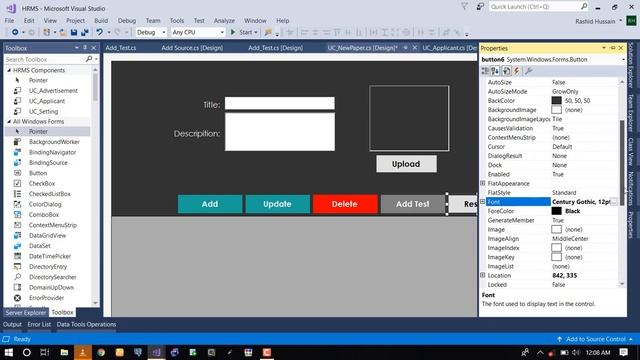Viewport: 640px width, 360px height.
Task: Open Windows action center notification icon
Action: click(x=624, y=352)
